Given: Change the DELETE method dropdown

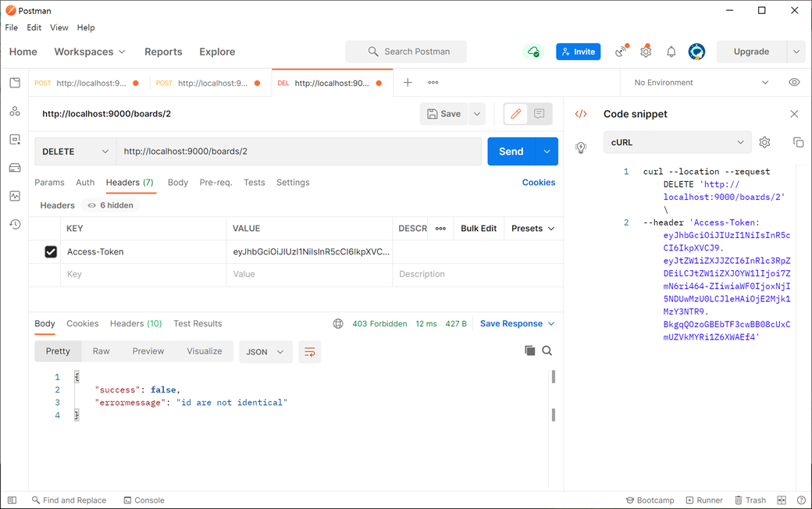Looking at the screenshot, I should tap(76, 151).
